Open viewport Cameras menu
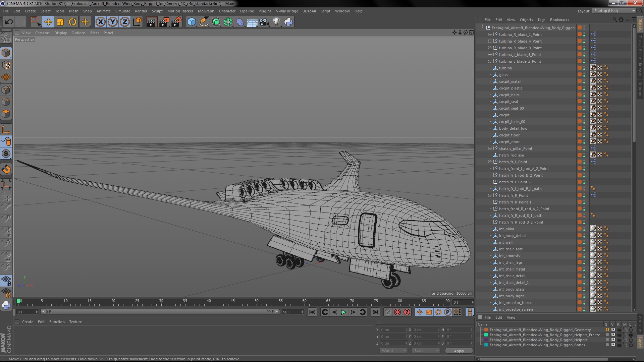Screen dimensions: 644x362 pyautogui.click(x=42, y=33)
